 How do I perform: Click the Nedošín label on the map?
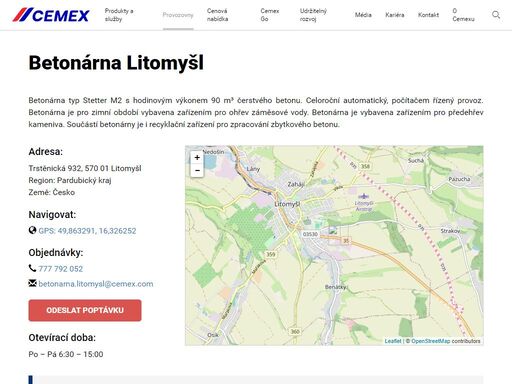pyautogui.click(x=213, y=152)
